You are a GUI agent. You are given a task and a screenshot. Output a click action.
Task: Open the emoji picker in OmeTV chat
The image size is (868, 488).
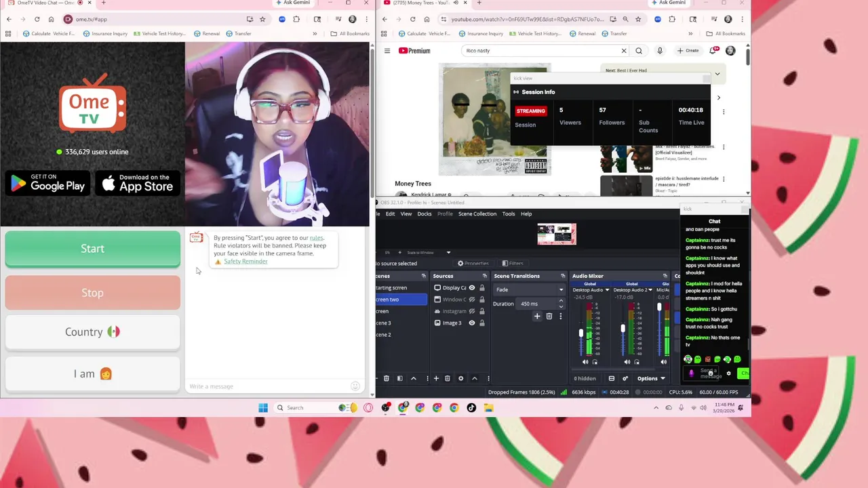[x=355, y=386]
